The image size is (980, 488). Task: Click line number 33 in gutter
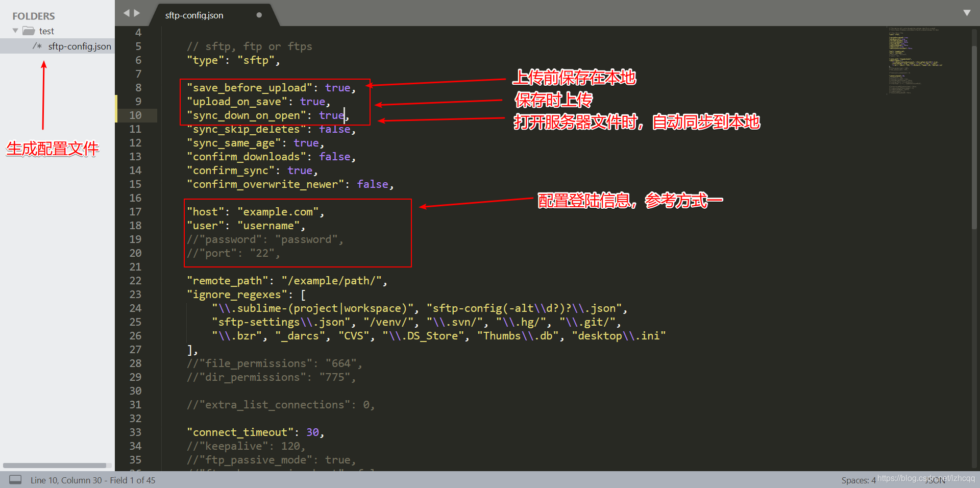pyautogui.click(x=135, y=432)
